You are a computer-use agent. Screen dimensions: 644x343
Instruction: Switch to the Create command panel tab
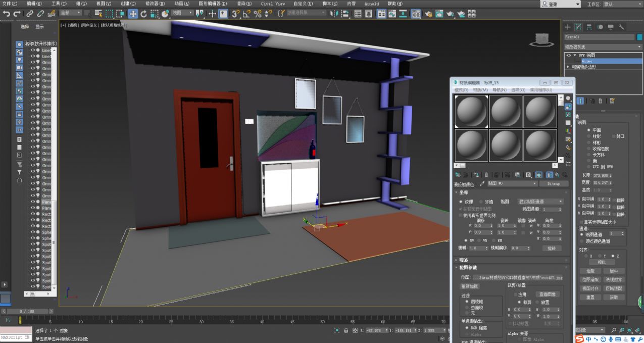point(568,27)
